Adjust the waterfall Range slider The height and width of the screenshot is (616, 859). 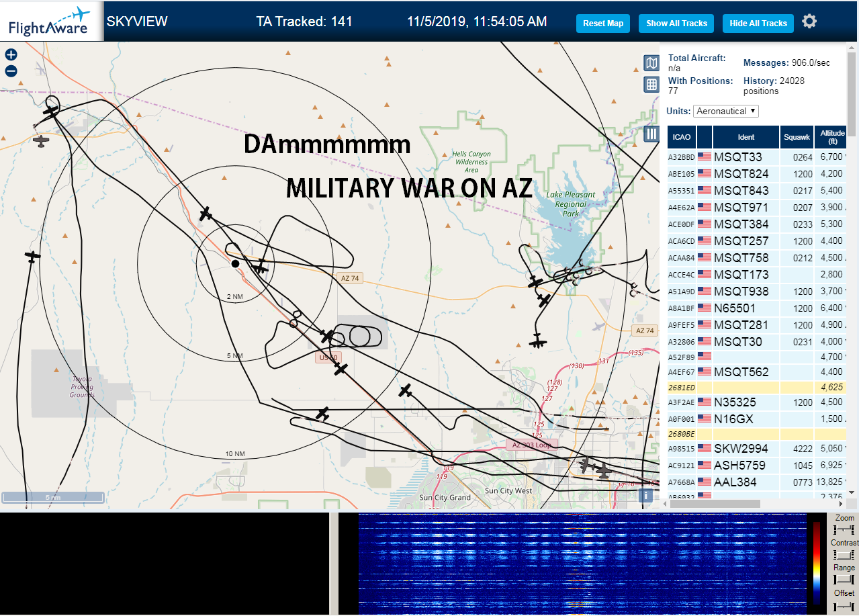coord(844,579)
